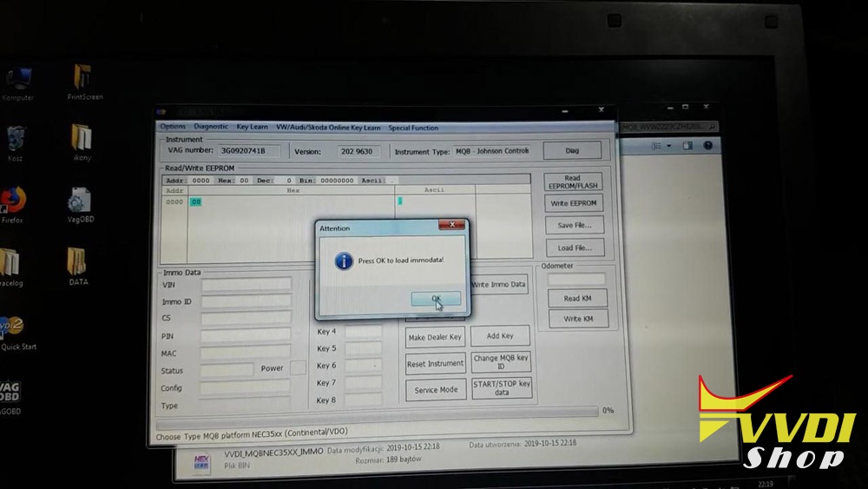Viewport: 868px width, 489px height.
Task: Click the Reset Instrument button
Action: pos(435,364)
